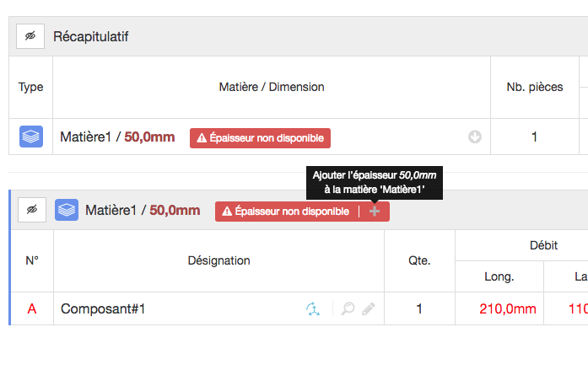
Task: Click the blue sheet-material icon in Récapitulatif row
Action: tap(31, 137)
